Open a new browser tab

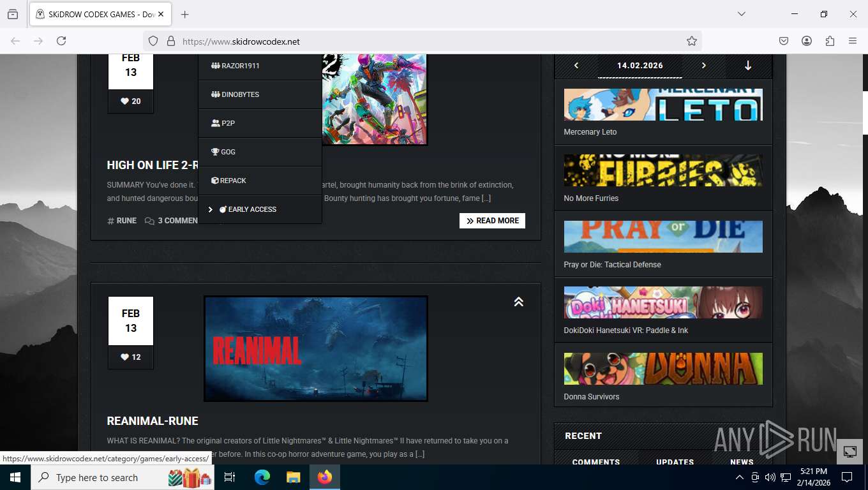pyautogui.click(x=185, y=14)
